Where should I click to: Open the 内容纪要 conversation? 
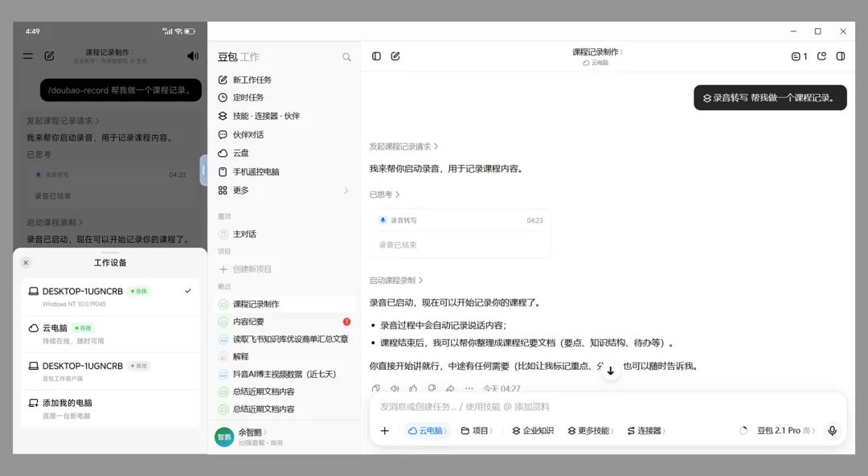pos(285,322)
